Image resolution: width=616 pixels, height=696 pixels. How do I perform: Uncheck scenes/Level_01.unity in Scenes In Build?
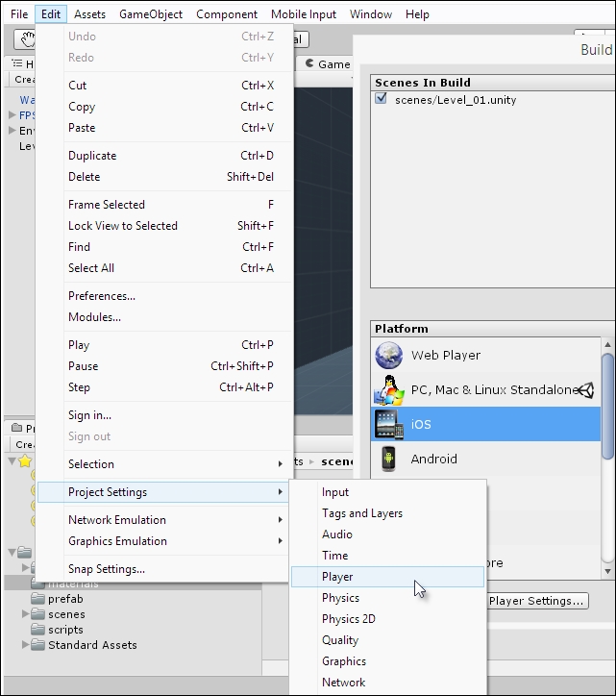381,99
